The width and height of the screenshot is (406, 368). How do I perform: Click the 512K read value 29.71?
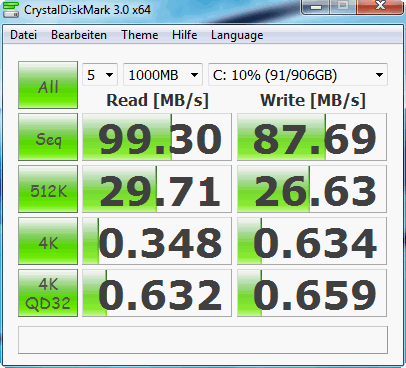(x=157, y=189)
